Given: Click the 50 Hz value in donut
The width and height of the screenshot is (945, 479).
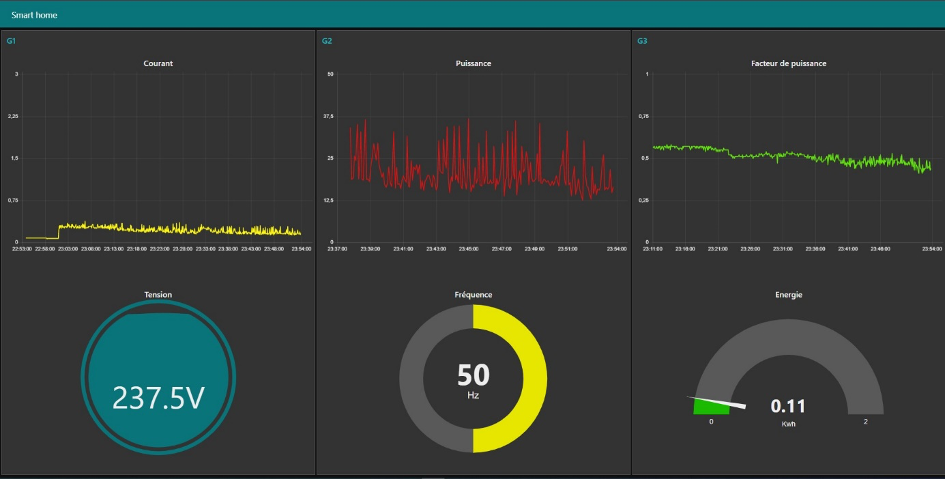Looking at the screenshot, I should coord(473,378).
